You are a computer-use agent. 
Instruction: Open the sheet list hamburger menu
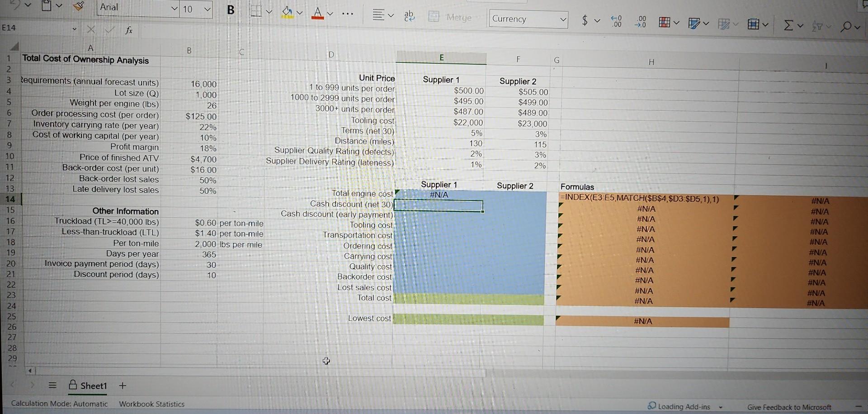click(52, 385)
